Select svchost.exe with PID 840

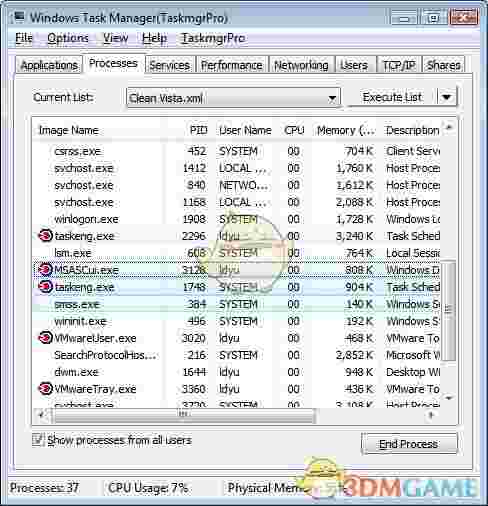[x=237, y=185]
